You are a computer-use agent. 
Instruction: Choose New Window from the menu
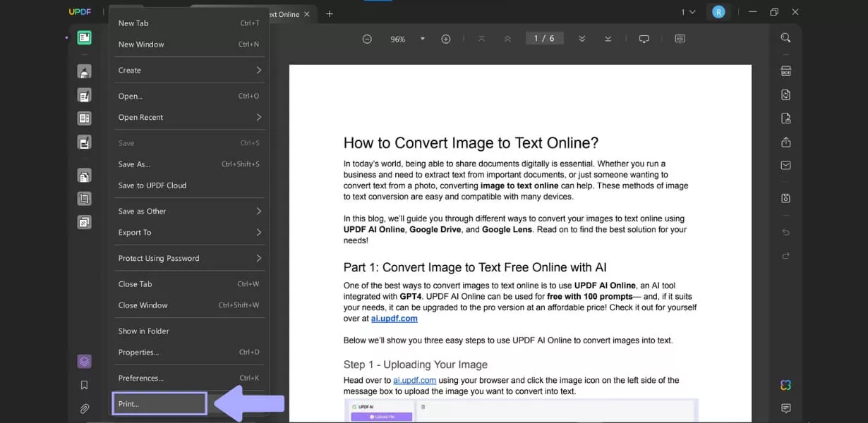(x=189, y=44)
